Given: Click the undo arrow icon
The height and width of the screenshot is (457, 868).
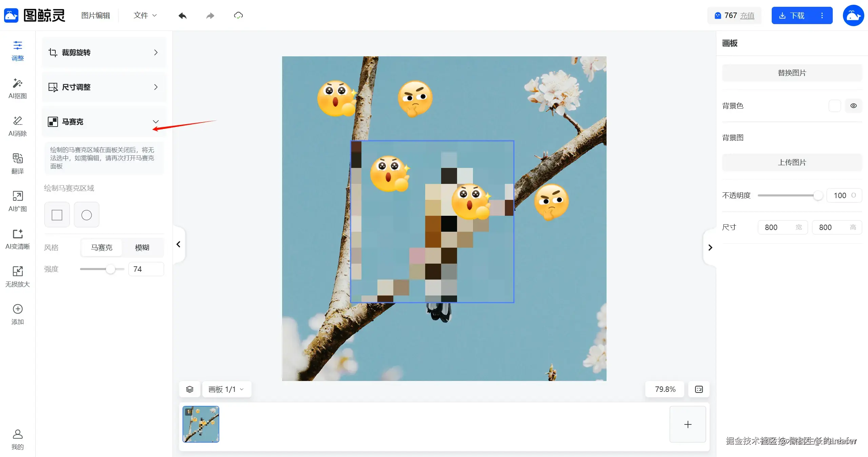Looking at the screenshot, I should click(182, 16).
